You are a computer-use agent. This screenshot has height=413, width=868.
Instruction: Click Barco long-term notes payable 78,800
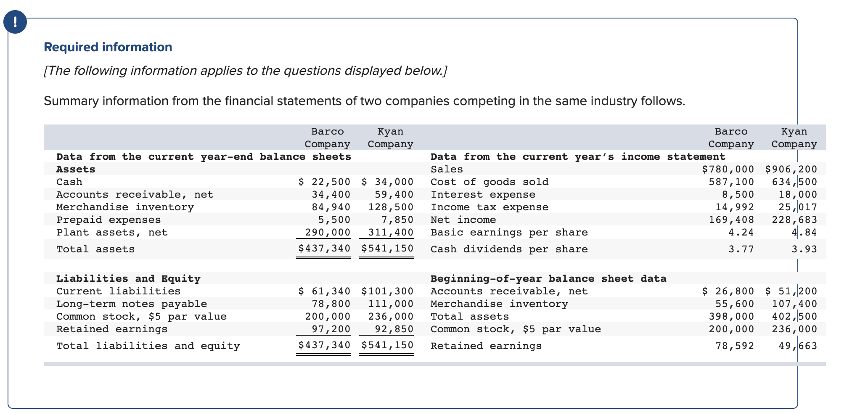pos(331,304)
